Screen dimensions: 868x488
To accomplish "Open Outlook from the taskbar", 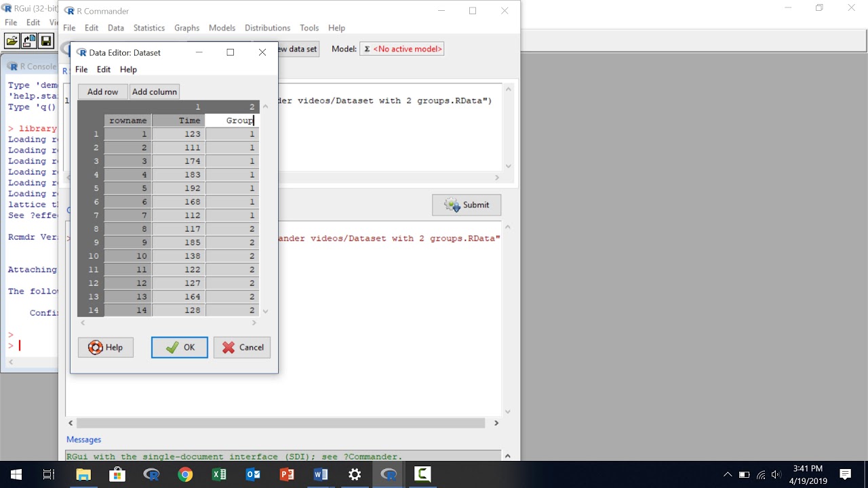I will click(253, 474).
